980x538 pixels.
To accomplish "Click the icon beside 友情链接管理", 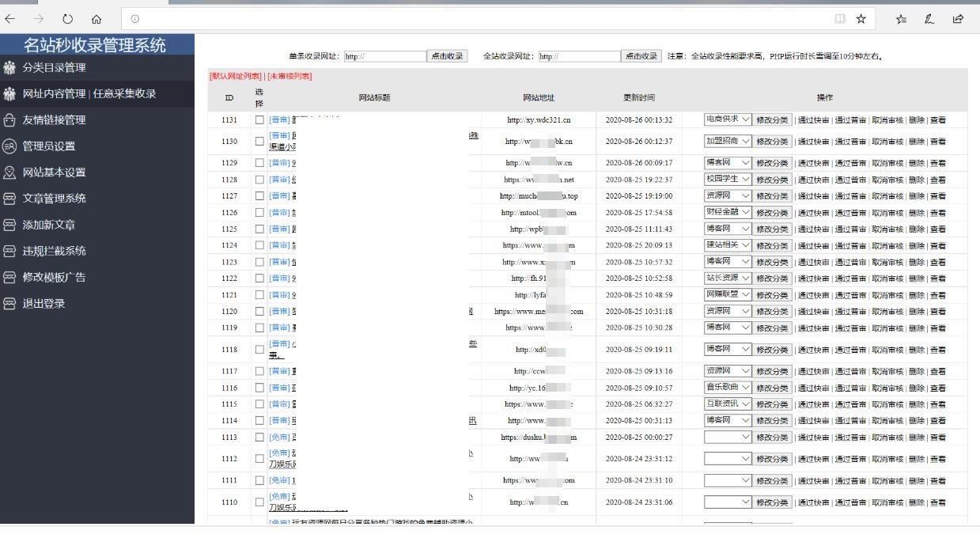I will pyautogui.click(x=9, y=120).
